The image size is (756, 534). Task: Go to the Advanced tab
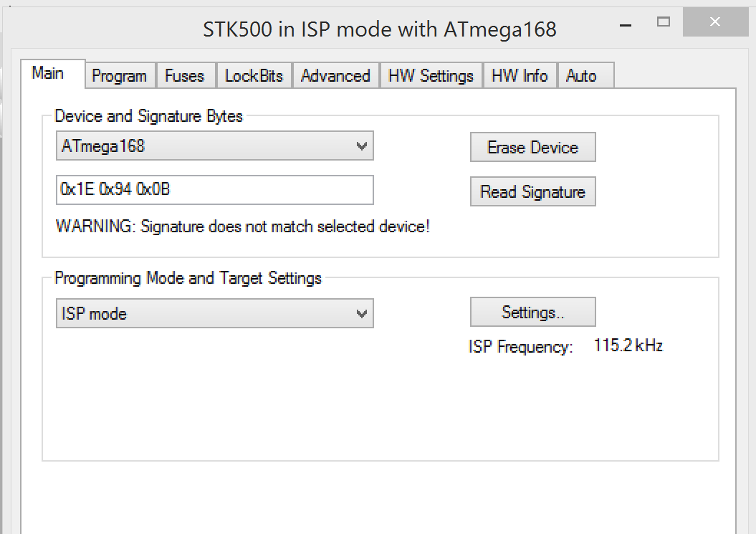tap(335, 76)
